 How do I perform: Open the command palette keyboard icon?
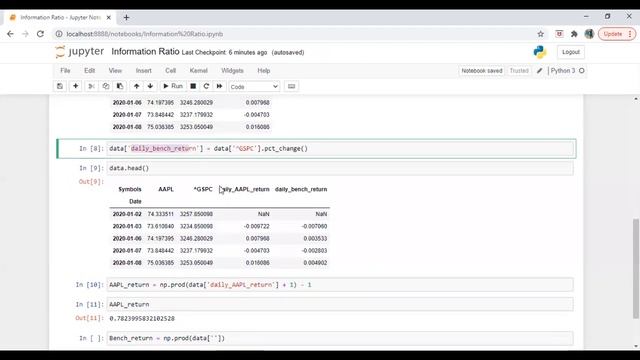tap(291, 86)
